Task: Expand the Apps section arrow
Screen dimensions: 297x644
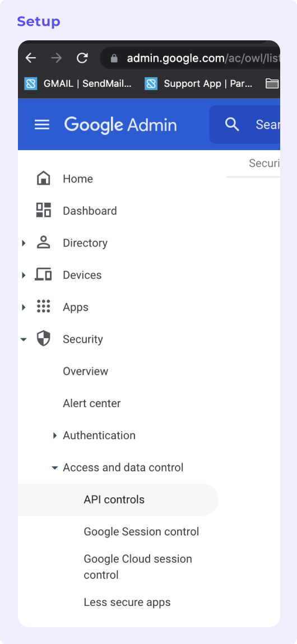Action: [x=24, y=307]
